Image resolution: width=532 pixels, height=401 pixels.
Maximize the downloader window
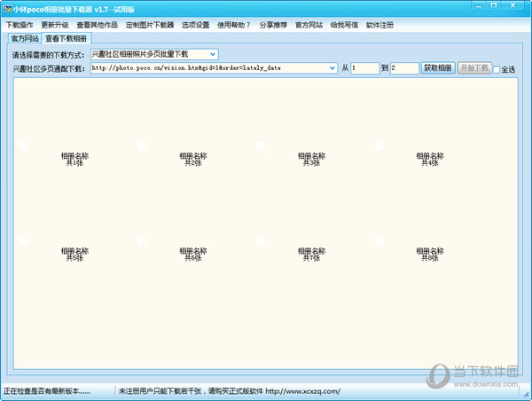(494, 5)
